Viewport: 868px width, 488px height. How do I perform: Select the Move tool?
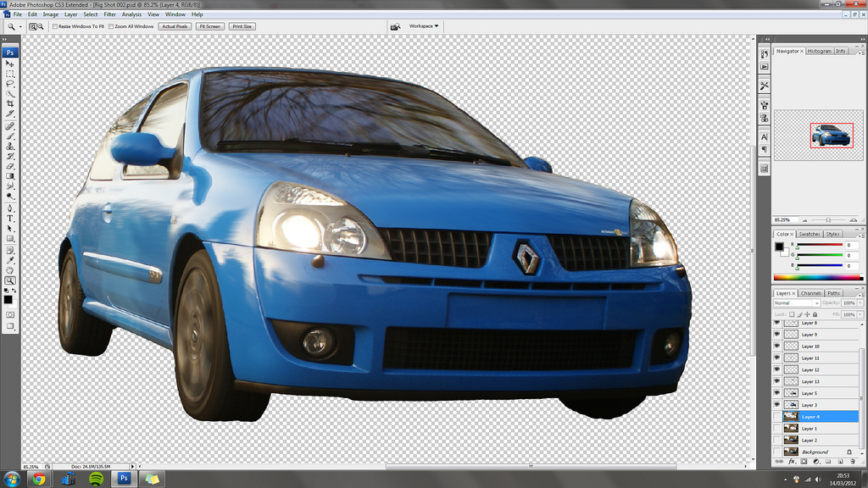(x=10, y=64)
